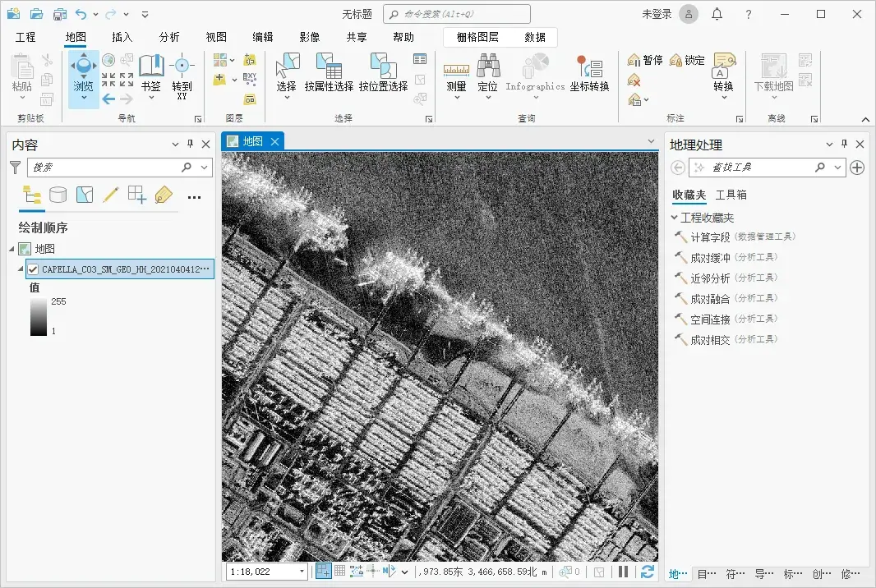Click Download Map (下载地图) icon
This screenshot has width=876, height=588.
click(x=774, y=66)
